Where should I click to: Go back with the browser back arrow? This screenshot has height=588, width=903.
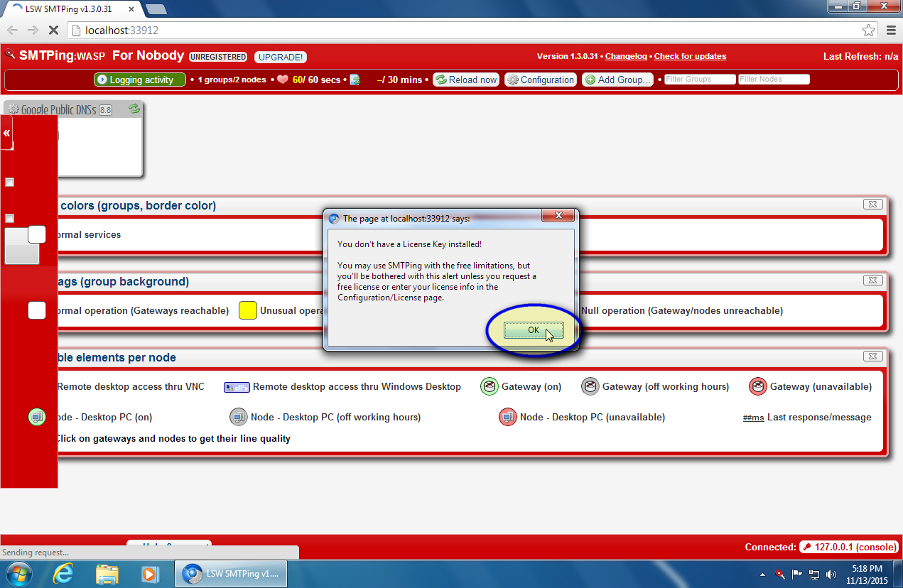click(x=12, y=31)
